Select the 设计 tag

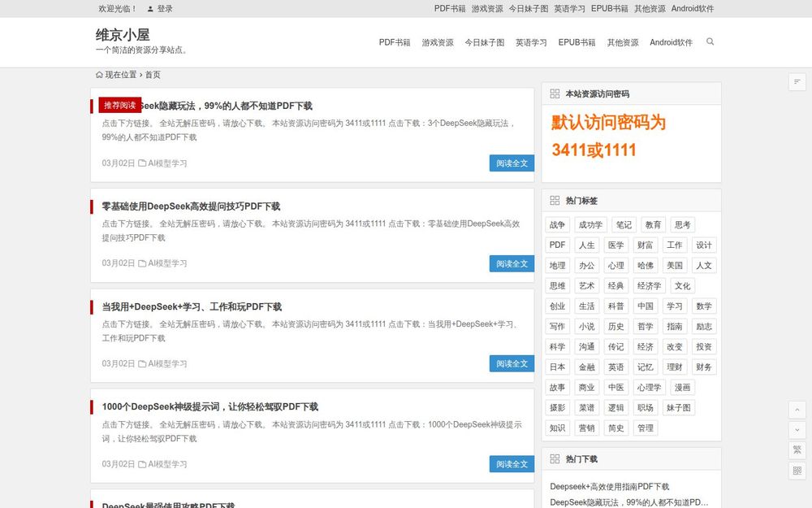point(704,245)
